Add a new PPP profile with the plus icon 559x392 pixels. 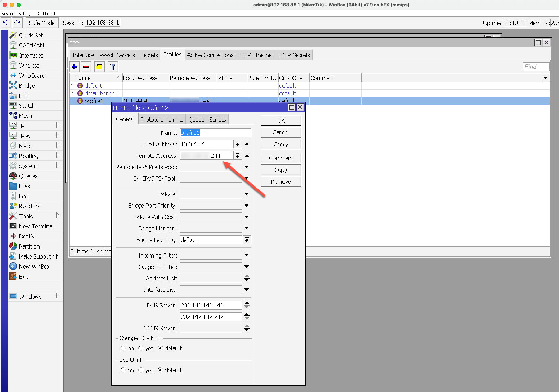pyautogui.click(x=74, y=67)
